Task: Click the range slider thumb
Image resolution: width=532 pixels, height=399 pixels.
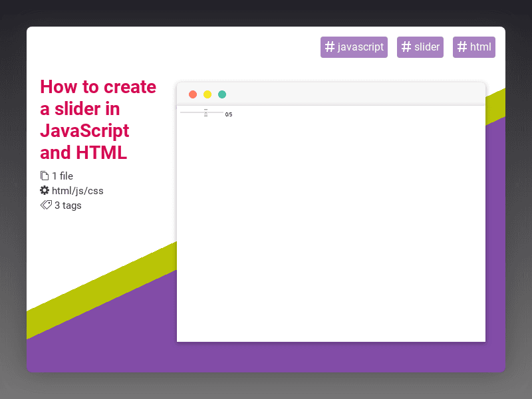Action: 205,113
